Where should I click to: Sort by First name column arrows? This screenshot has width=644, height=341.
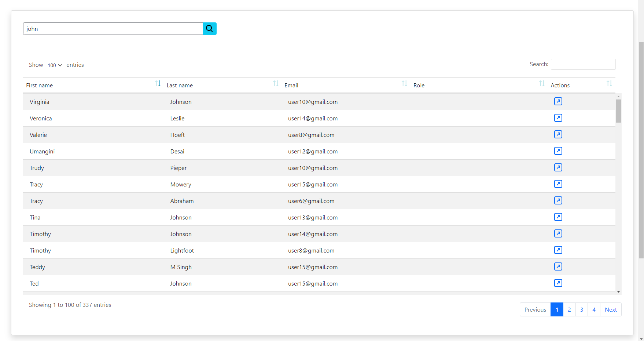158,84
